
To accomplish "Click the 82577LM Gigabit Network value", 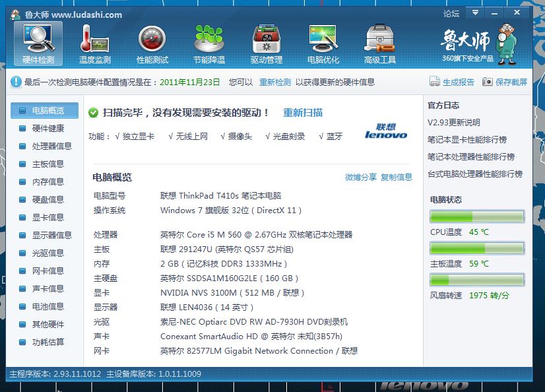I will (259, 351).
